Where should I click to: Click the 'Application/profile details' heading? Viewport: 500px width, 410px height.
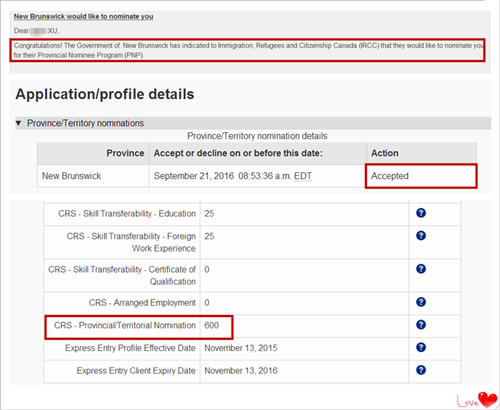coord(105,94)
